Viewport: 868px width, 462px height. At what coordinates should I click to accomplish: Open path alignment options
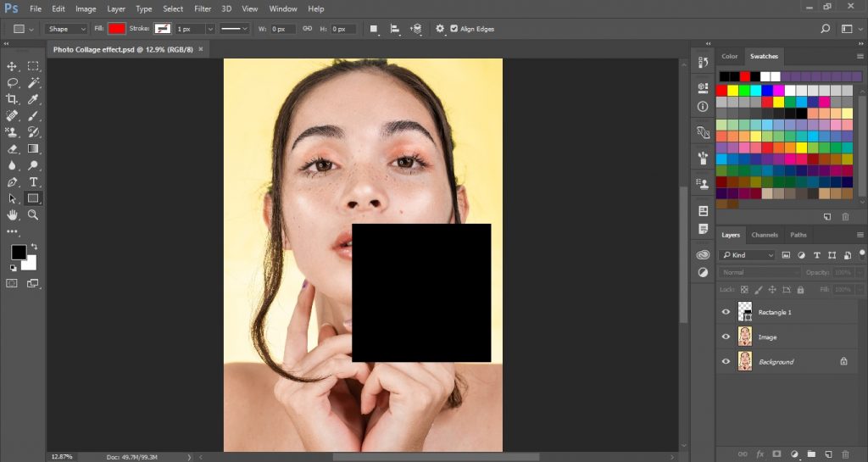(395, 29)
